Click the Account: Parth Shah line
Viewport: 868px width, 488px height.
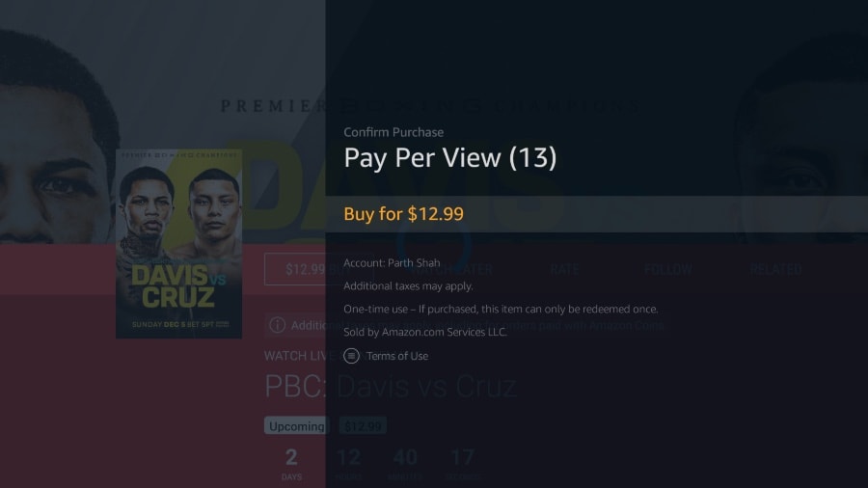click(x=392, y=263)
